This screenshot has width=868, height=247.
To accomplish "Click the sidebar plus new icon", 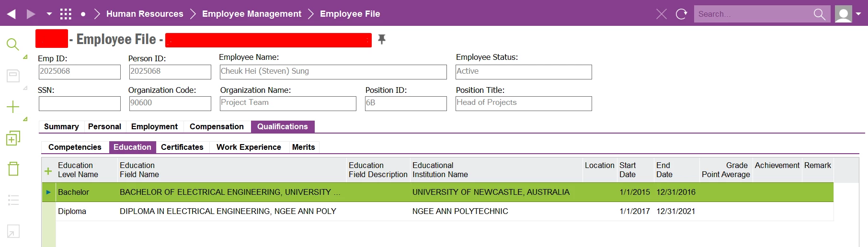I will (13, 107).
